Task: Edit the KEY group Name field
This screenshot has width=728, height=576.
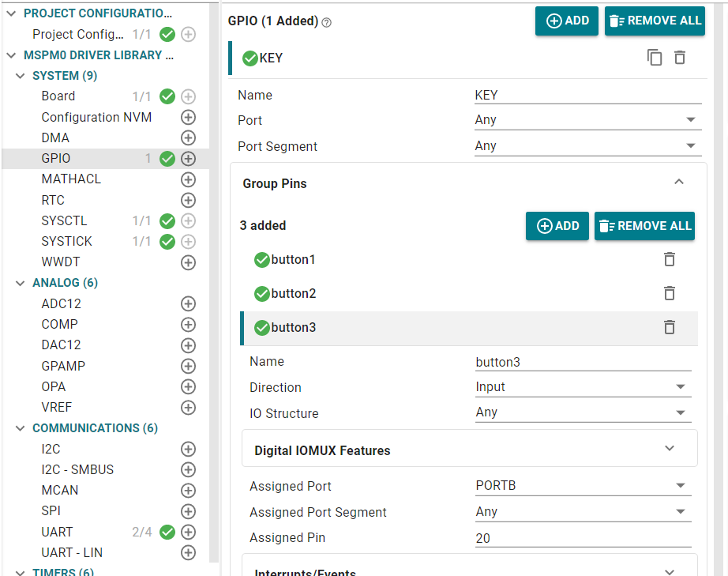Action: pyautogui.click(x=587, y=96)
